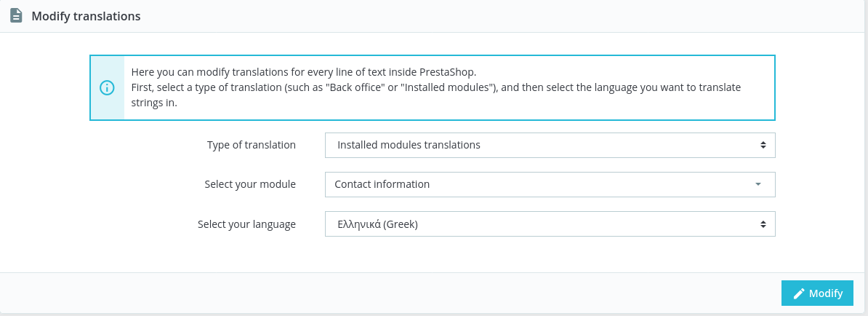868x316 pixels.
Task: Select the "Installed modules translations" text
Action: (x=409, y=145)
